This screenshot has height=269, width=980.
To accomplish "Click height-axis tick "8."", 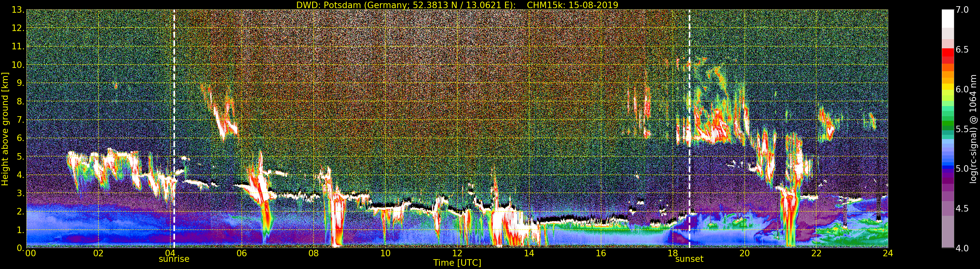I will click(21, 101).
